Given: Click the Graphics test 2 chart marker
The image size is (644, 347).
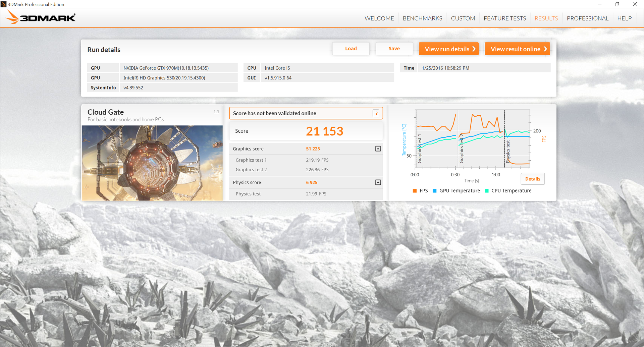Looking at the screenshot, I should 462,149.
